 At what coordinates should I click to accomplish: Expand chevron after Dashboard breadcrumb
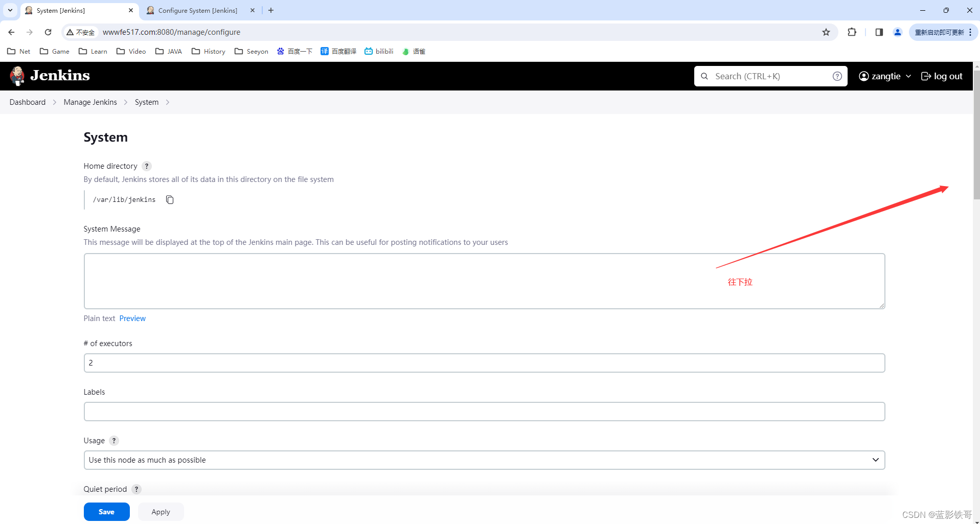(x=55, y=102)
